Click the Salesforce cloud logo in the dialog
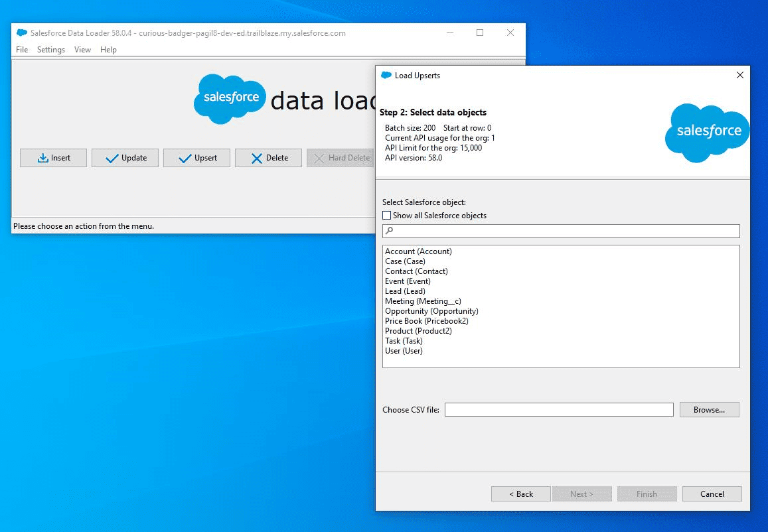 (706, 133)
